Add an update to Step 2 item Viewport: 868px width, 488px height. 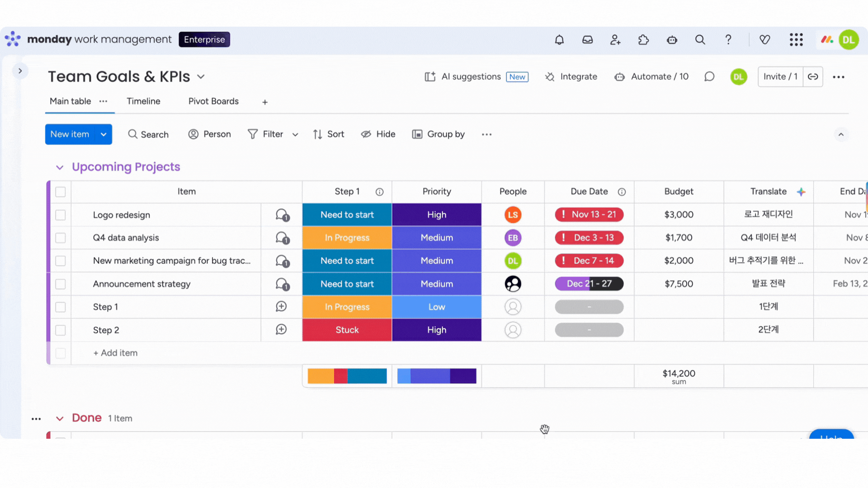pyautogui.click(x=281, y=330)
